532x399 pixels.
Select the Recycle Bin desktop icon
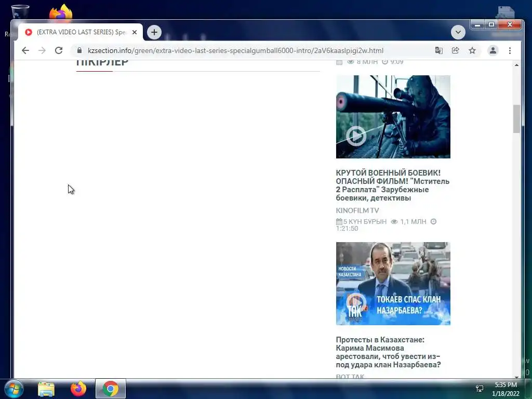click(x=20, y=11)
